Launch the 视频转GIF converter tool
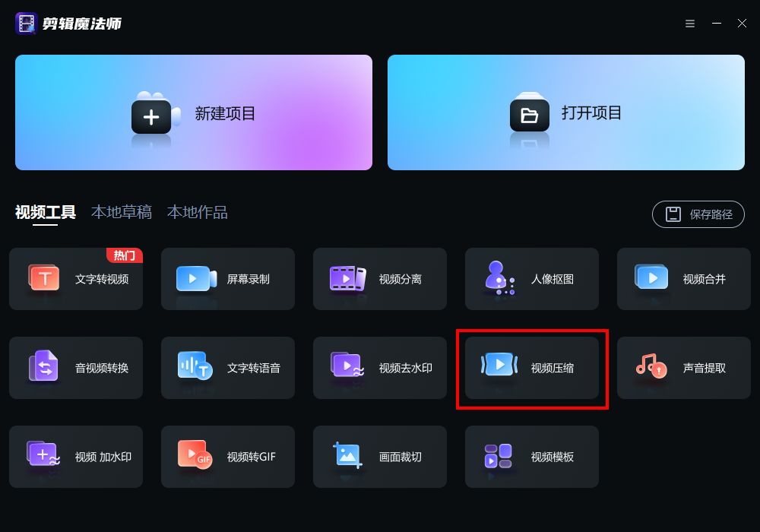 (x=228, y=457)
